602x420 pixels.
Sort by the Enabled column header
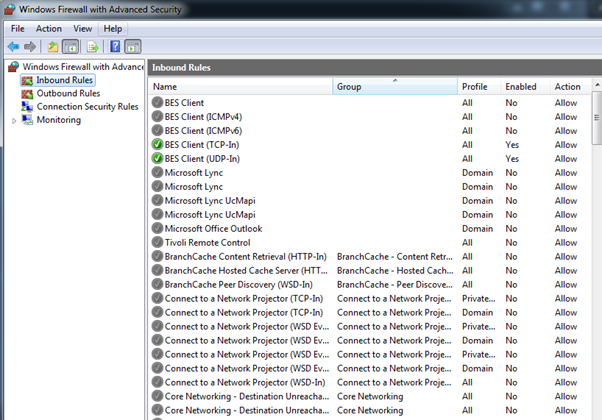[525, 86]
